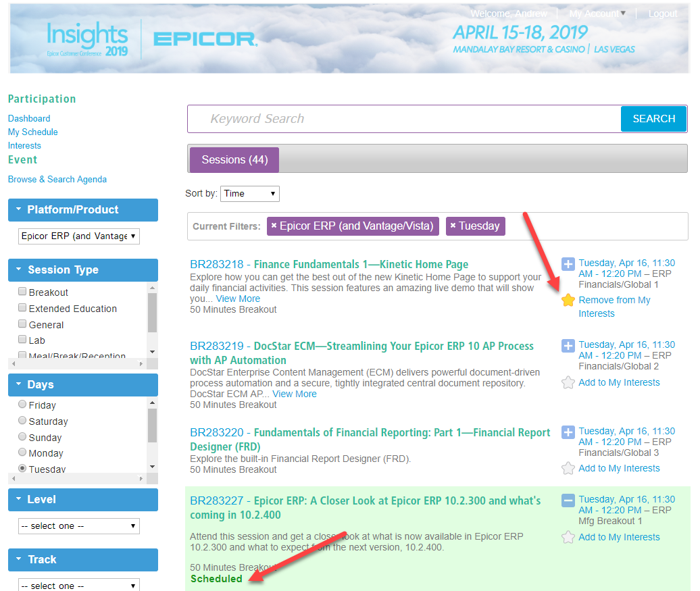Image resolution: width=700 pixels, height=591 pixels.
Task: Remove the Epicor ERP filter tag
Action: (274, 226)
